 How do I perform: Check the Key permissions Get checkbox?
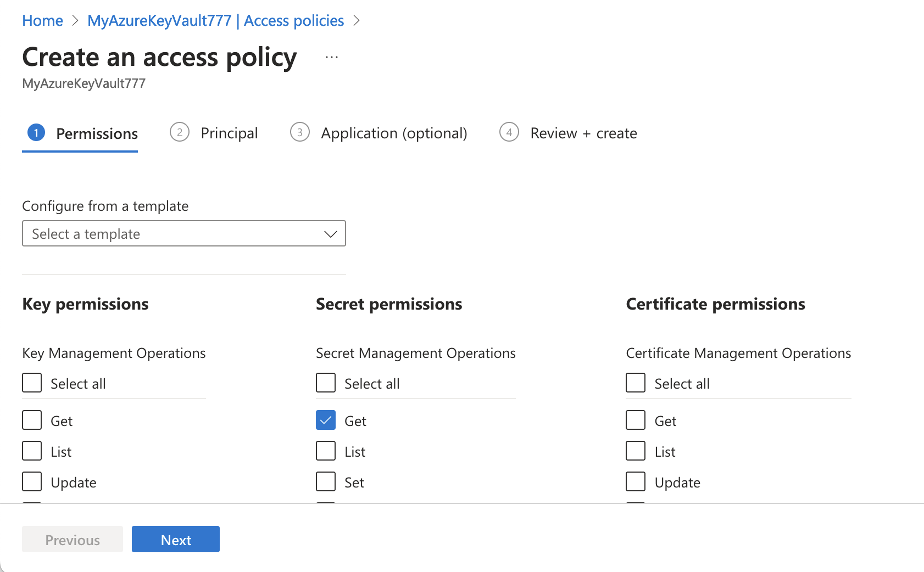click(32, 420)
